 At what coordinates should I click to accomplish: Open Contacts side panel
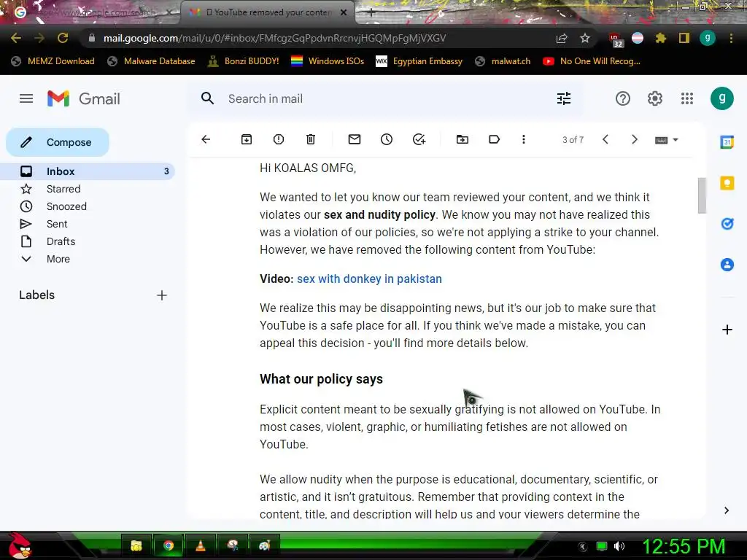[727, 264]
